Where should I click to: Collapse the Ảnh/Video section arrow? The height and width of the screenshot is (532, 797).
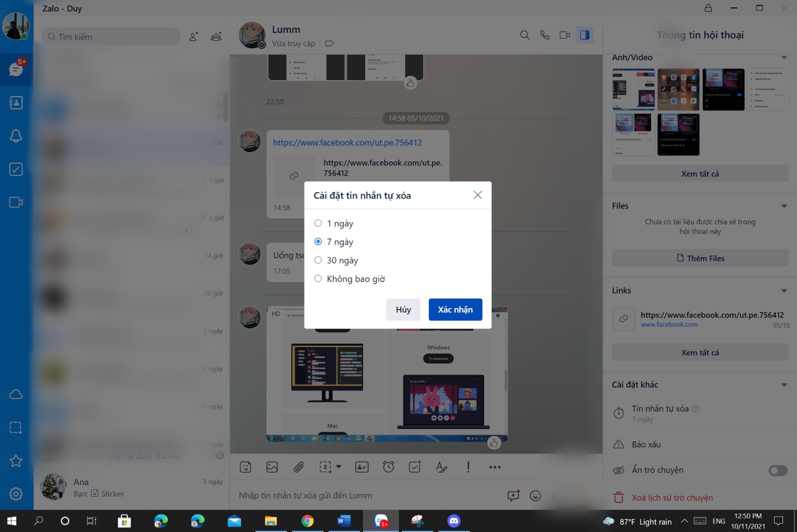click(784, 58)
